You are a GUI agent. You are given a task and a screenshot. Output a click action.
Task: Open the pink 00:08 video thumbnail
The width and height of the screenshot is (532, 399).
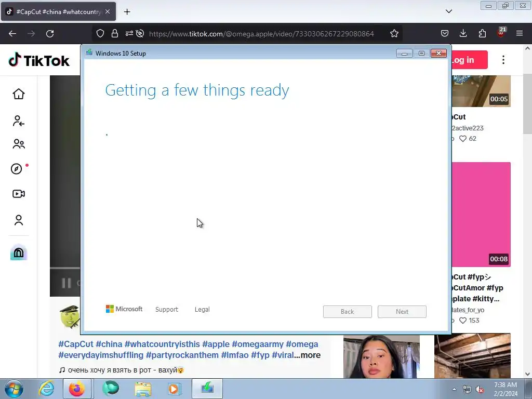(481, 215)
